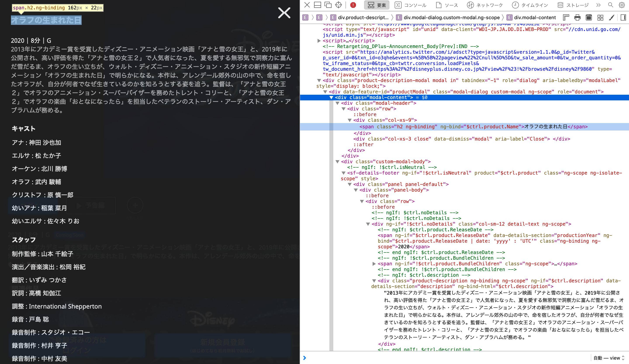Viewport: 629px width, 364px height.
Task: Click the red error indicator badge
Action: point(353,5)
